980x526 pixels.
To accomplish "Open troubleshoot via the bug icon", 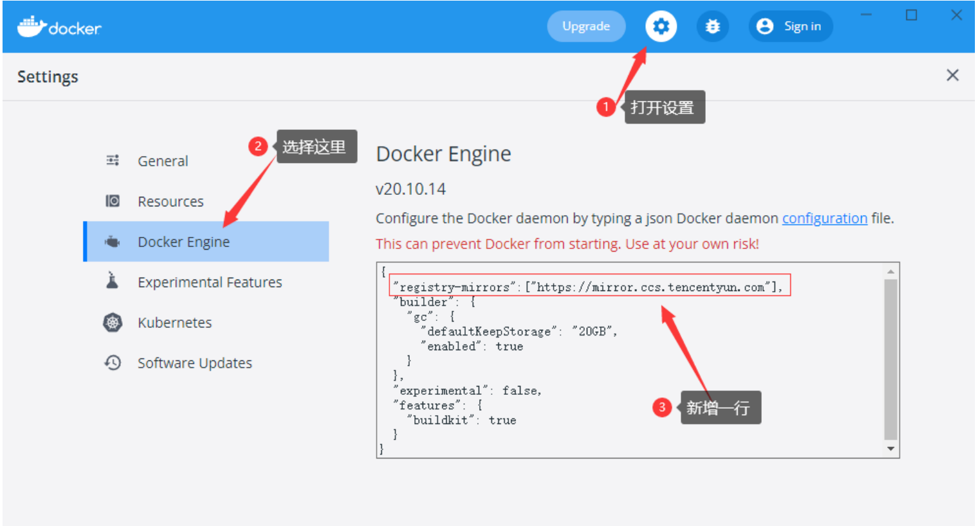I will pyautogui.click(x=713, y=26).
